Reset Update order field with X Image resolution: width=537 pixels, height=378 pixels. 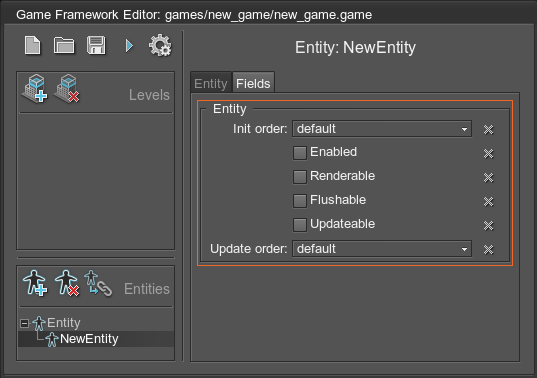[488, 249]
